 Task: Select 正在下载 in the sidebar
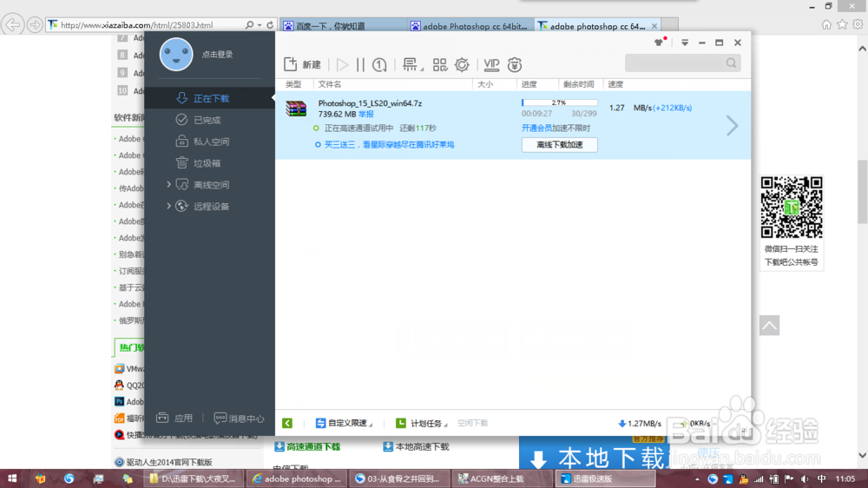pos(209,99)
